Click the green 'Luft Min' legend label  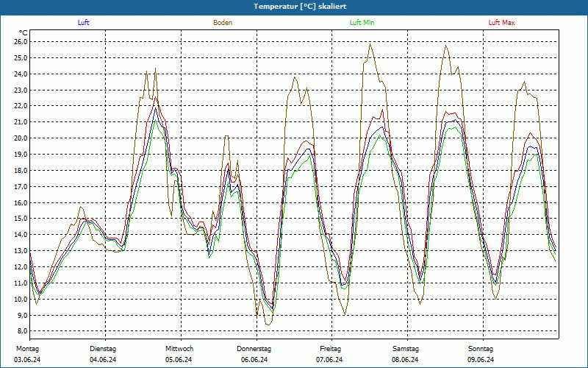(x=362, y=23)
